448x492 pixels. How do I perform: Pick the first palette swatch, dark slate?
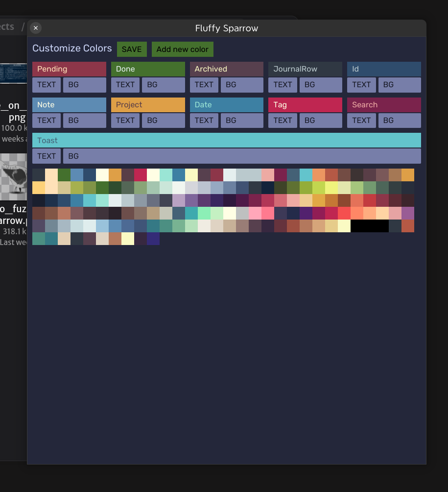(x=39, y=175)
